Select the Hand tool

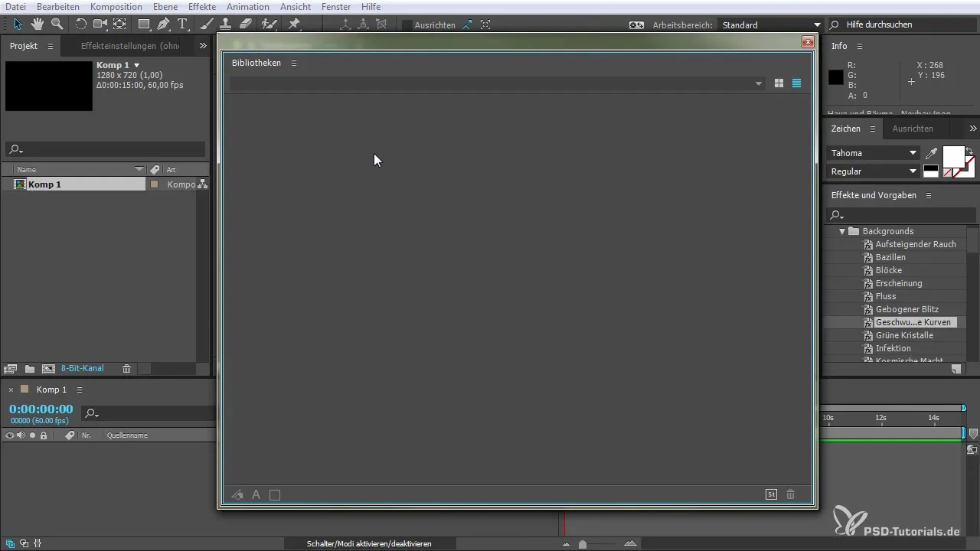pos(38,24)
